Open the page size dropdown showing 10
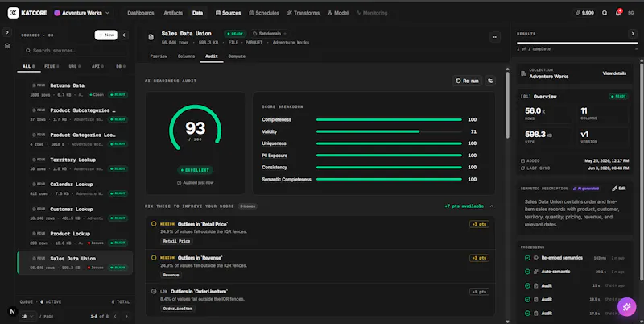 tap(27, 316)
